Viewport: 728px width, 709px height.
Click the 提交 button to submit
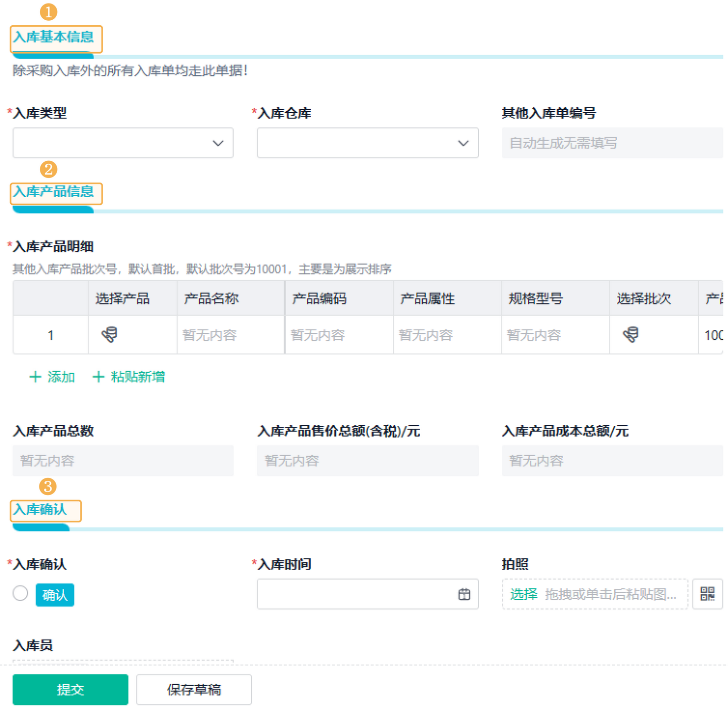pos(70,689)
